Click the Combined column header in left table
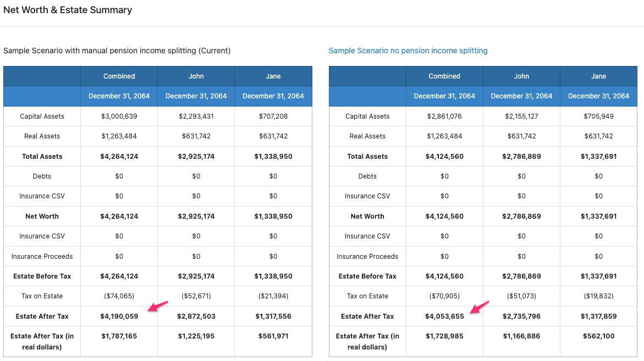 tap(119, 76)
